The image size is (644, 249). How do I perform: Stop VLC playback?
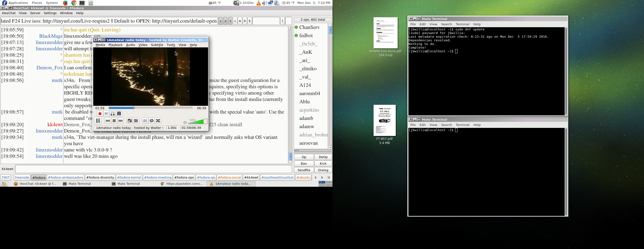pyautogui.click(x=114, y=121)
